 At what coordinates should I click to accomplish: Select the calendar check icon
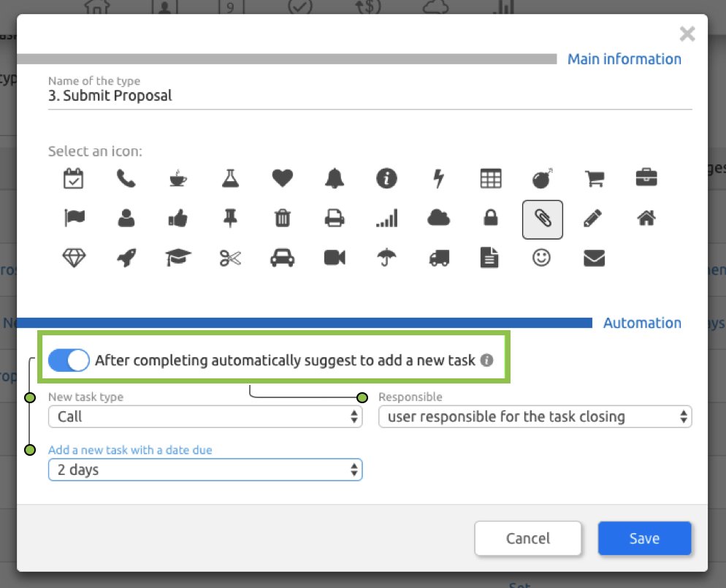[x=74, y=178]
